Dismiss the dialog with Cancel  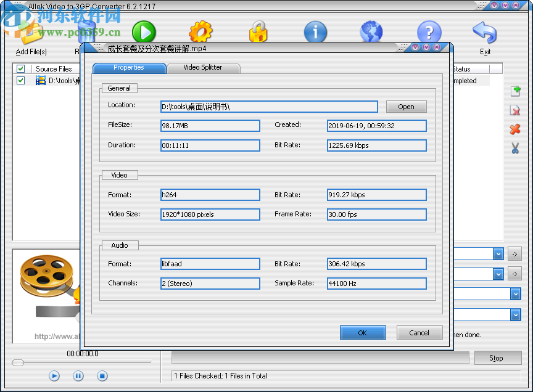(419, 332)
